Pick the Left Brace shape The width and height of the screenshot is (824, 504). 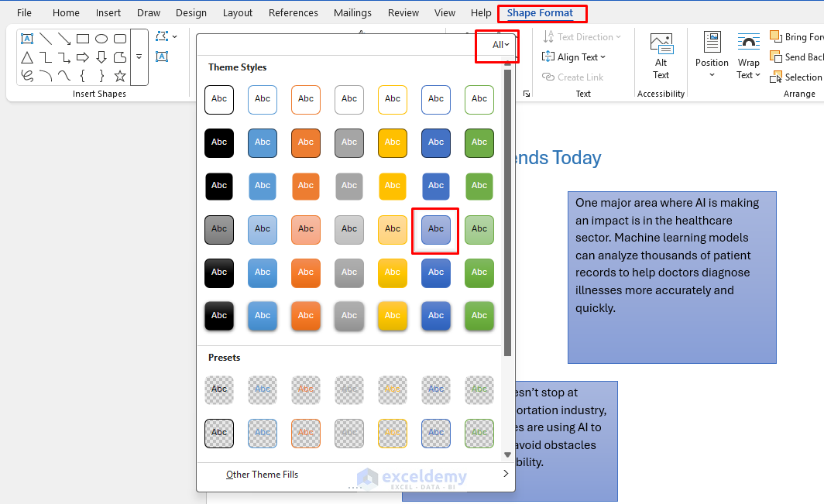[83, 76]
